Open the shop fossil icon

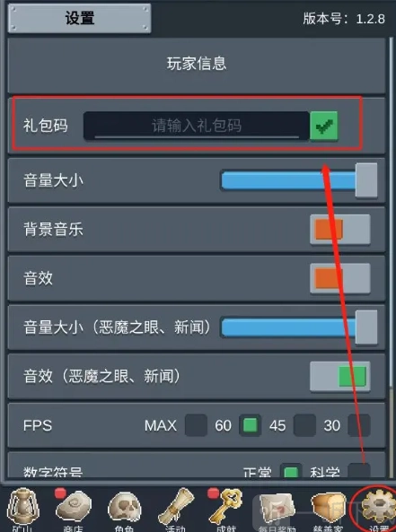(74, 507)
